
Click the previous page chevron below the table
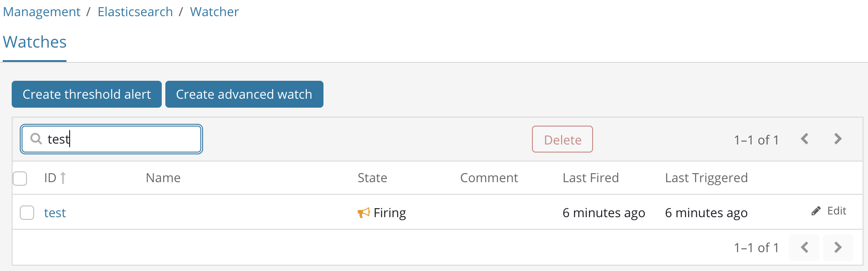pyautogui.click(x=805, y=247)
